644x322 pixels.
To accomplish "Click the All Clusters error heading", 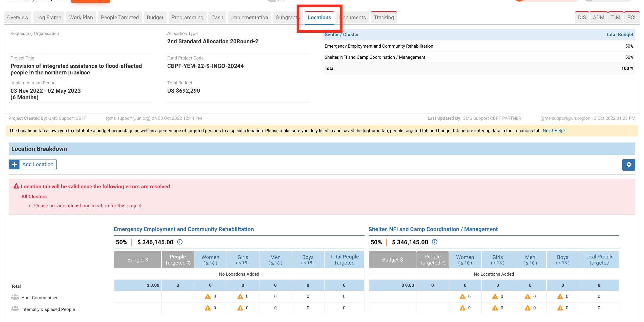I will click(34, 196).
